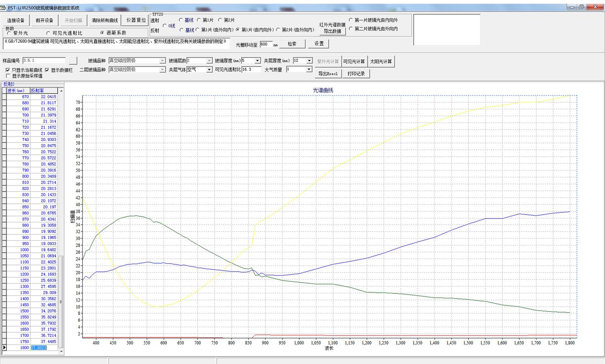Screen dimensions: 605x364
Task: Choose 第一片玻璃光由内向外 radio option
Action: click(351, 20)
